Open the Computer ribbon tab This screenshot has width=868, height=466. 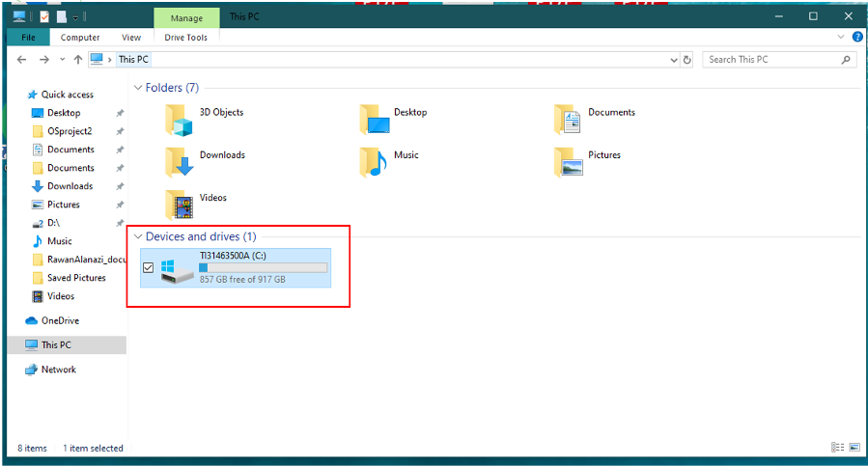[80, 37]
